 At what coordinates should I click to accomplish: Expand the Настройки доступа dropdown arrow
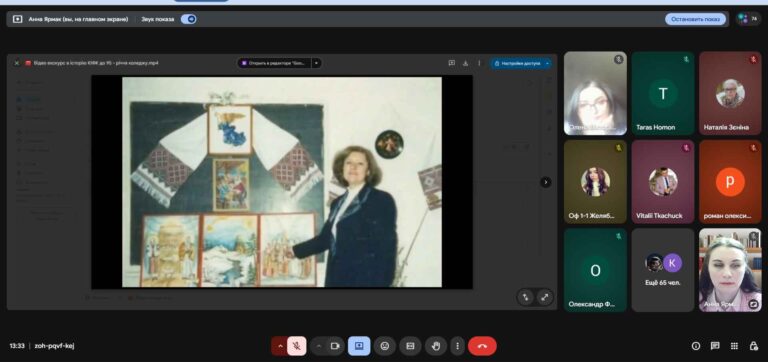point(547,63)
